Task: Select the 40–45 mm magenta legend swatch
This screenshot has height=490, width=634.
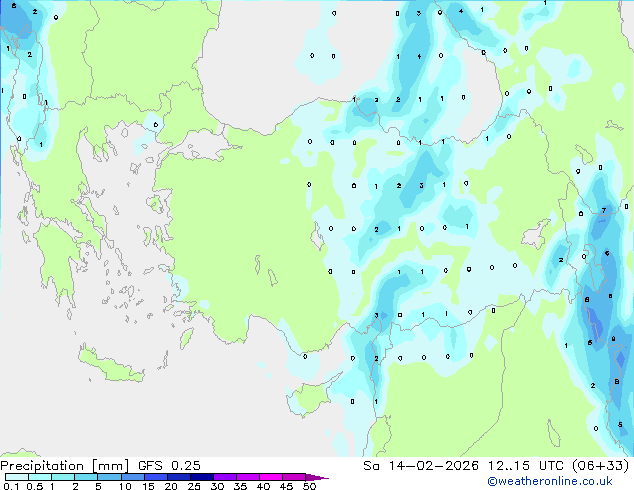Action: pos(271,477)
